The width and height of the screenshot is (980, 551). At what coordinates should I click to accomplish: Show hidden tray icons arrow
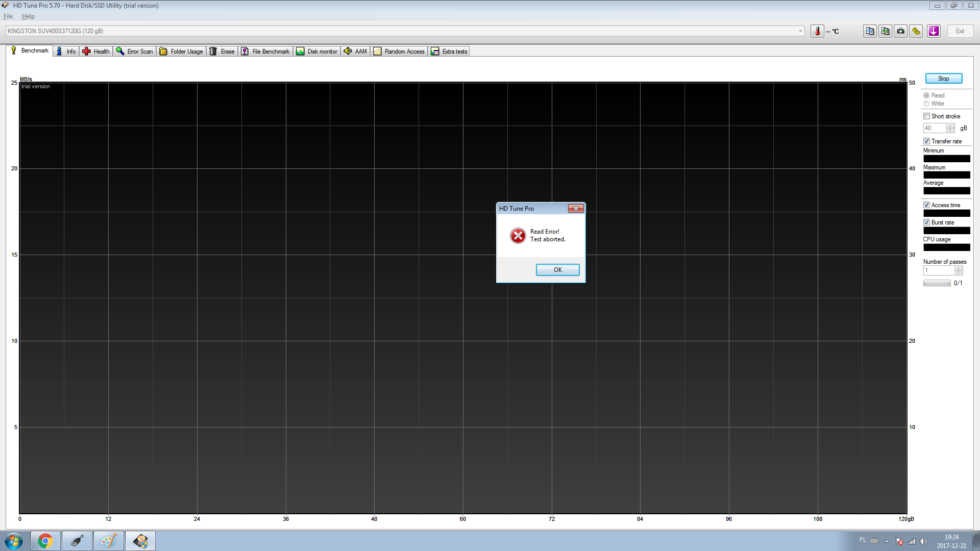click(887, 541)
